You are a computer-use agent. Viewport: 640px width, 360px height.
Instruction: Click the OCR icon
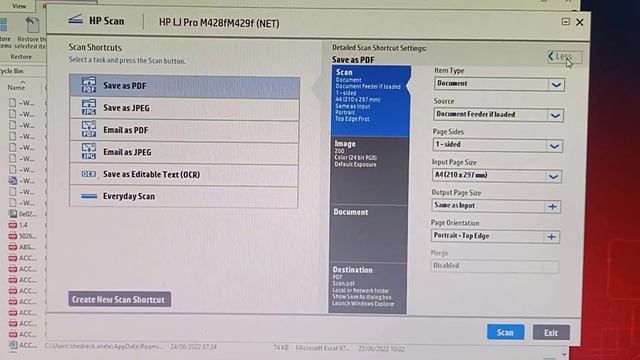(89, 174)
